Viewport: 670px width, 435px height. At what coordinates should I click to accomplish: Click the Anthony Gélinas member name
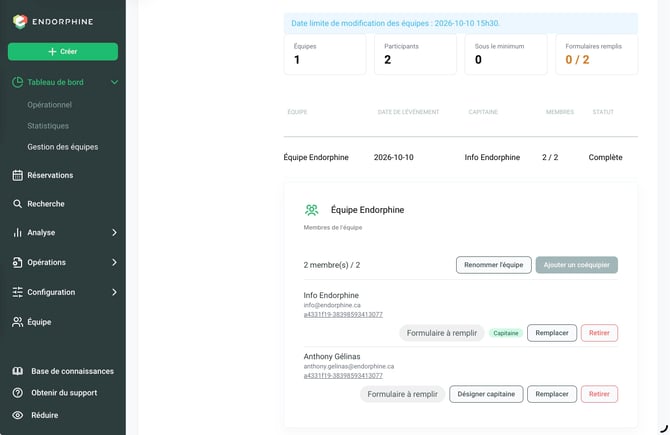332,356
